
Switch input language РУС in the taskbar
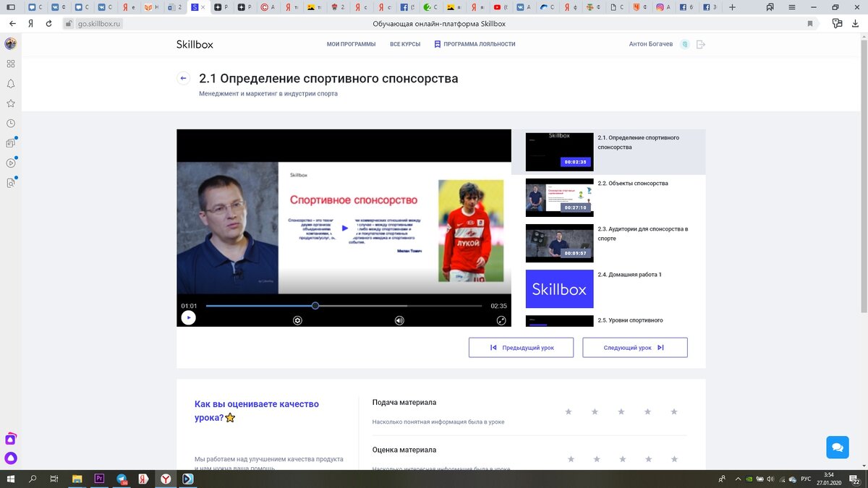click(805, 479)
